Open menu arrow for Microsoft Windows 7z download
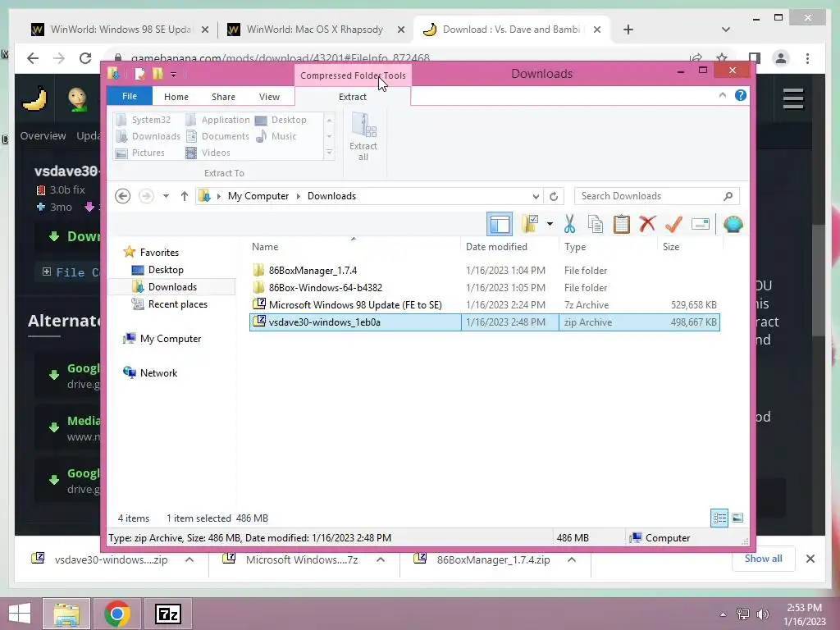 381,559
